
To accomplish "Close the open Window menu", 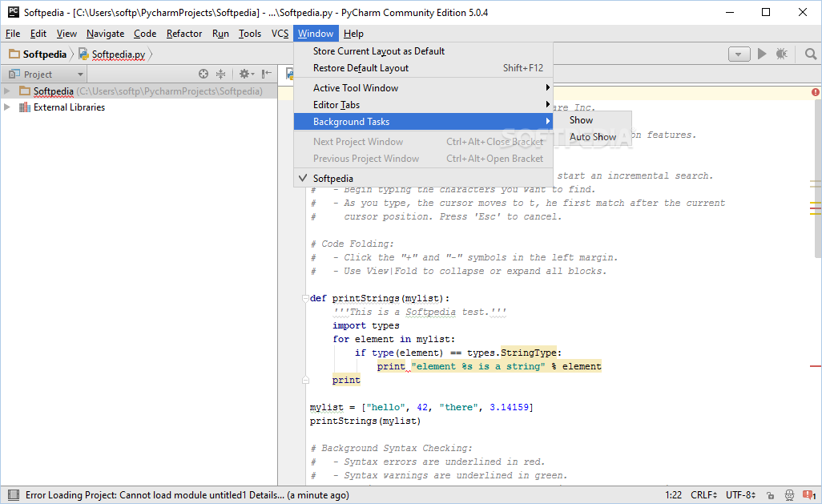I will (316, 34).
